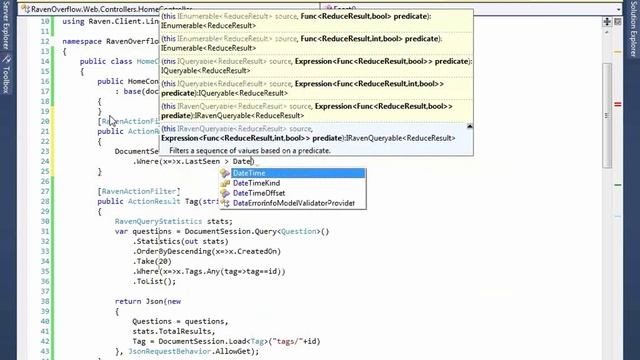Click the struct icon next to DateTime

(225, 173)
